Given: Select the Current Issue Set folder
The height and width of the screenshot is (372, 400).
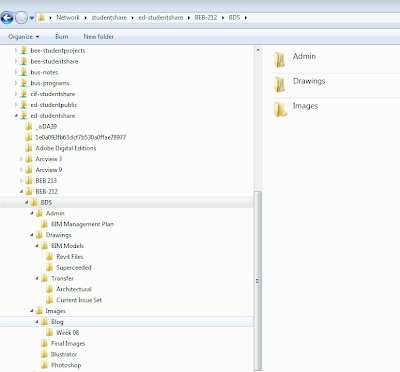Looking at the screenshot, I should click(x=79, y=300).
